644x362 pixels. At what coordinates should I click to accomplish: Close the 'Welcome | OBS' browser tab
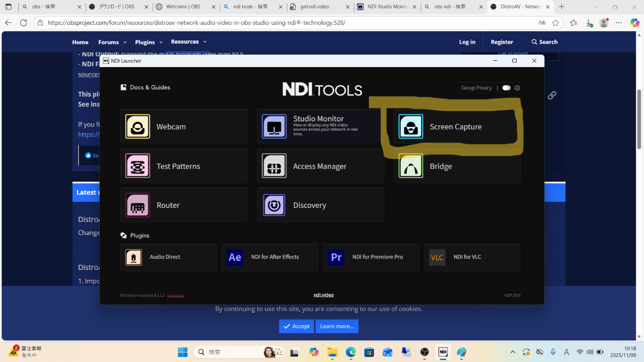[213, 7]
